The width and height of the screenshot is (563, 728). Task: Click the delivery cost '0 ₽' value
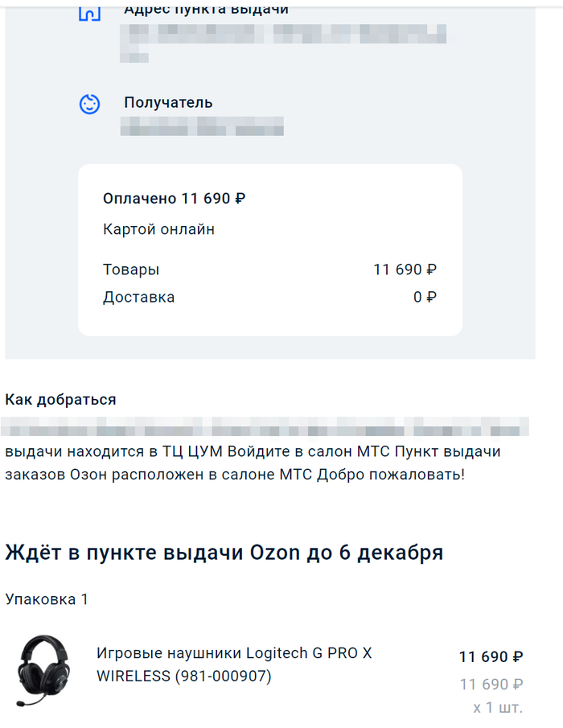425,298
